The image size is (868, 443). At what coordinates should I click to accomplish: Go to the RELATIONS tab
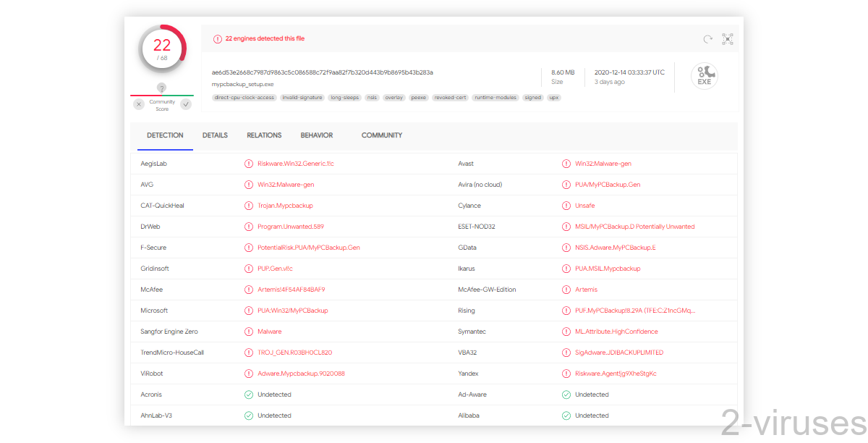point(264,135)
